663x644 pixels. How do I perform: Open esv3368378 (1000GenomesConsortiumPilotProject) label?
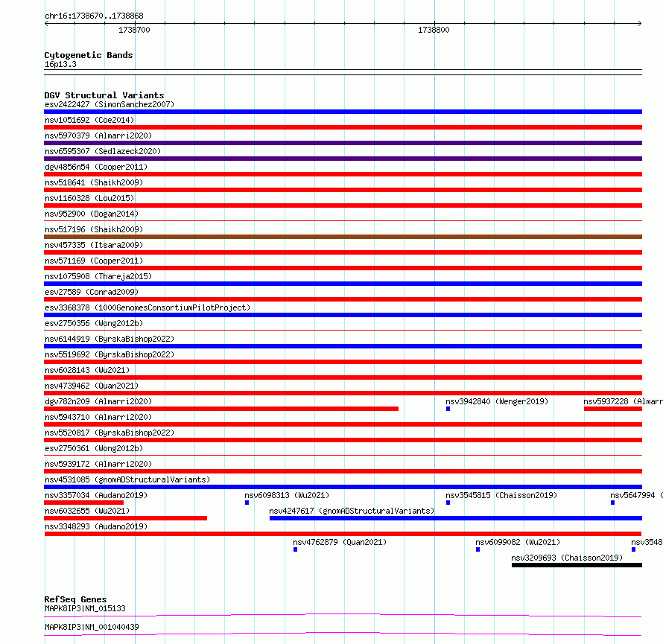(147, 307)
